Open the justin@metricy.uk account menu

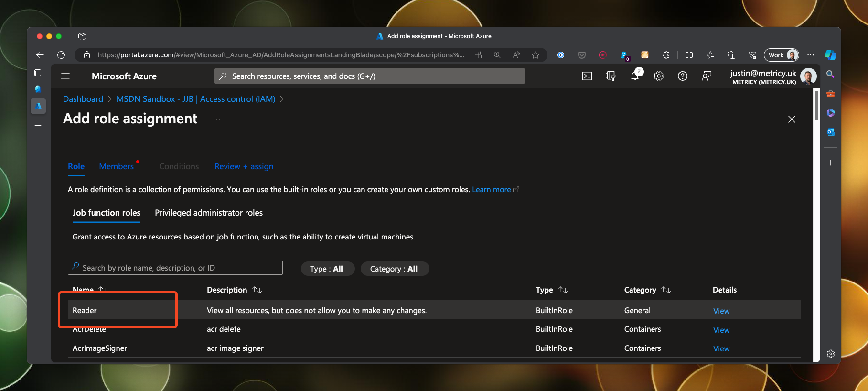[773, 76]
